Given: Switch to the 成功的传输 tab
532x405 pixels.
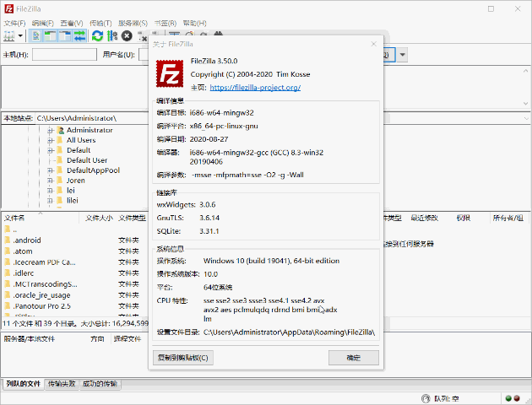Looking at the screenshot, I should click(x=100, y=384).
